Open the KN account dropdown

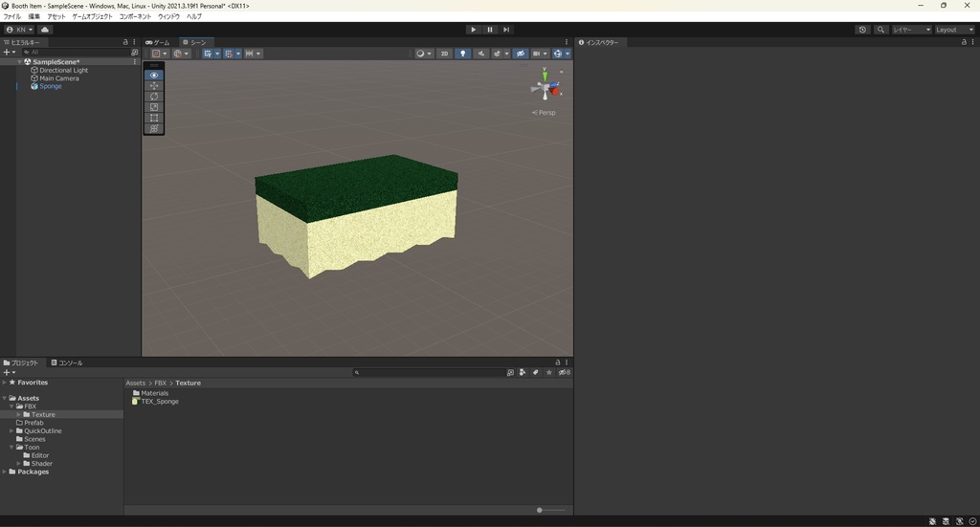click(x=19, y=30)
